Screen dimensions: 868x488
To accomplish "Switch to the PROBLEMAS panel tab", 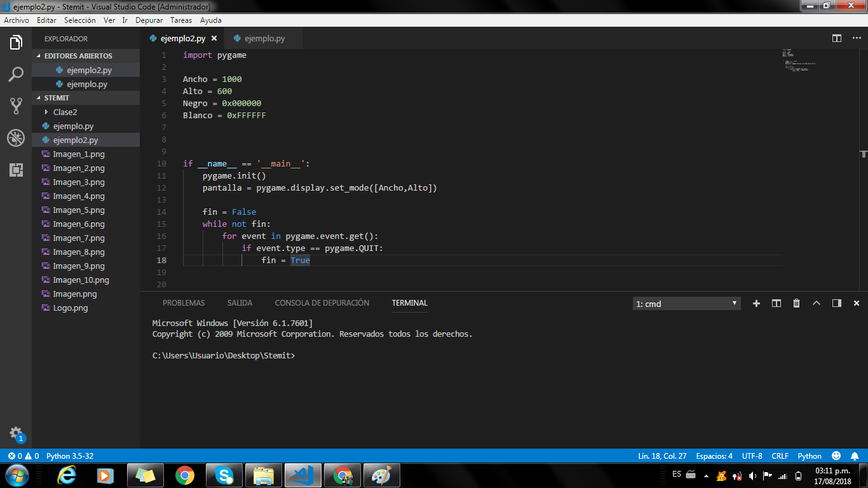I will (184, 303).
